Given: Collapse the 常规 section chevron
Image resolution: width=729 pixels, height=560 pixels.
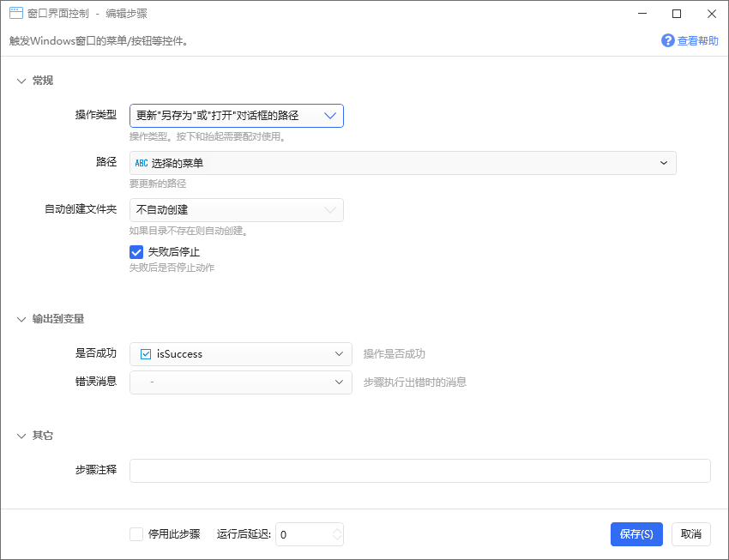Looking at the screenshot, I should [21, 81].
